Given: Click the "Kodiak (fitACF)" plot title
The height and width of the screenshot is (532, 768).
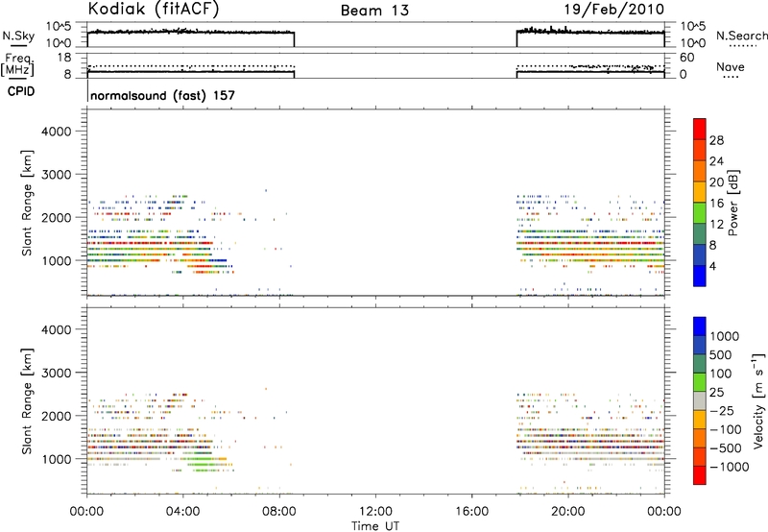Looking at the screenshot, I should [x=154, y=9].
